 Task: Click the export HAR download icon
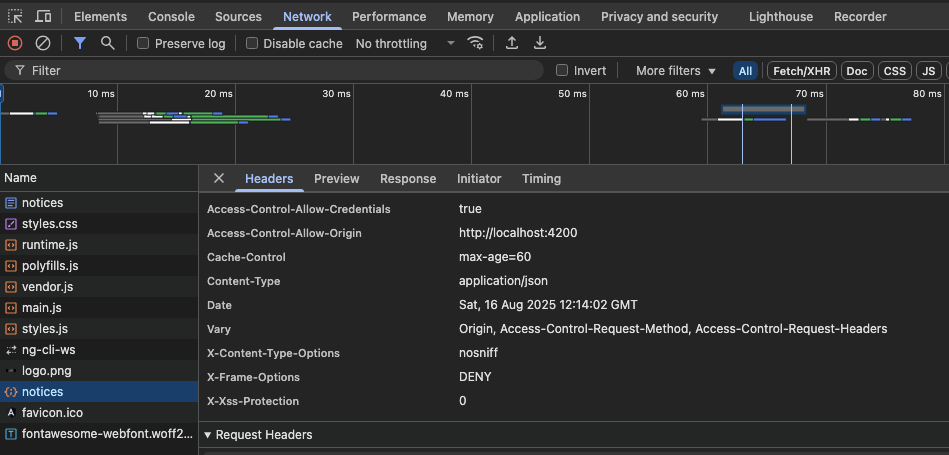pyautogui.click(x=540, y=43)
